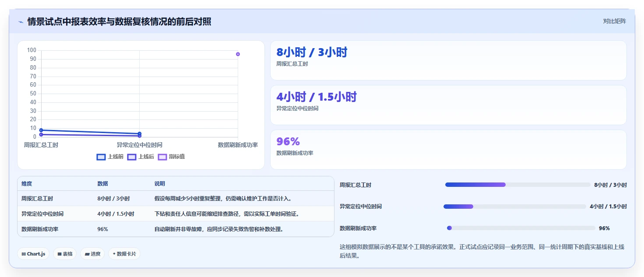Image resolution: width=644 pixels, height=277 pixels.
Task: Click the 数据刷新成功率 progress bar
Action: click(x=521, y=228)
